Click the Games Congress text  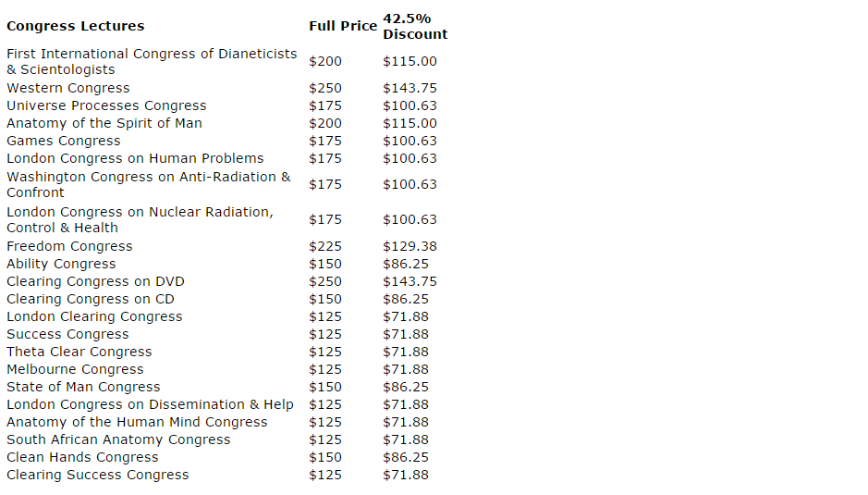(63, 141)
